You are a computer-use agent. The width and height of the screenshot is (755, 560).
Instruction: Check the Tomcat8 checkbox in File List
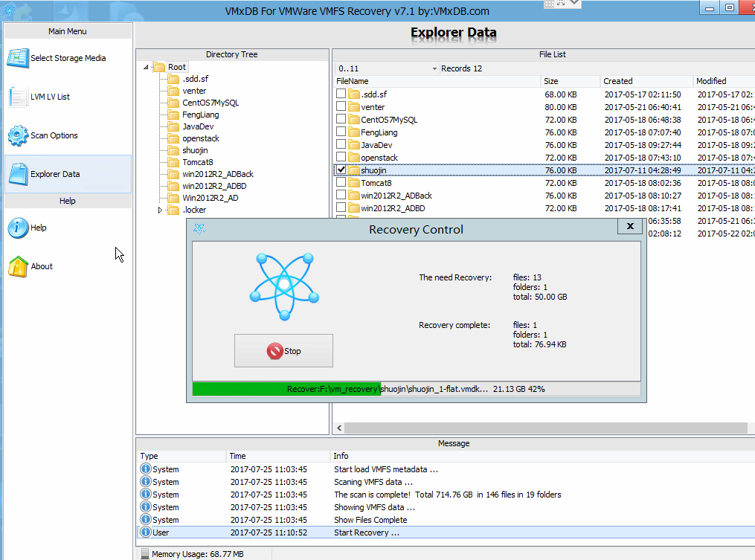(x=341, y=182)
